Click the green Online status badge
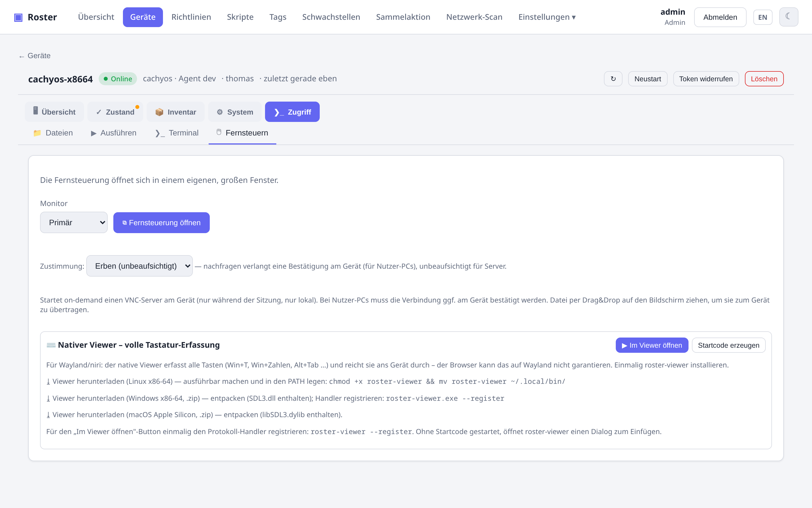This screenshot has width=812, height=508. [118, 79]
